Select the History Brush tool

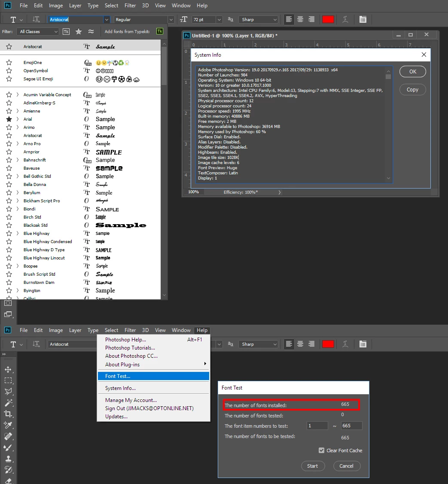pyautogui.click(x=8, y=470)
